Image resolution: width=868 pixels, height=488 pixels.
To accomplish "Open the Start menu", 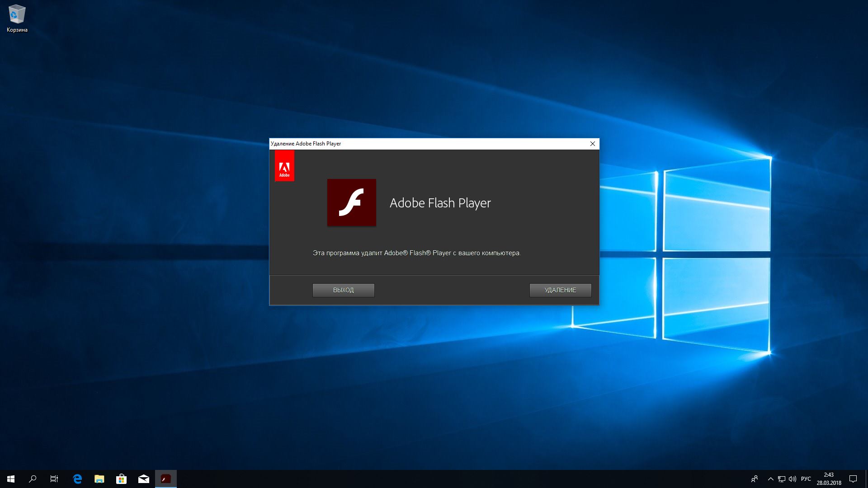I will pos(10,479).
